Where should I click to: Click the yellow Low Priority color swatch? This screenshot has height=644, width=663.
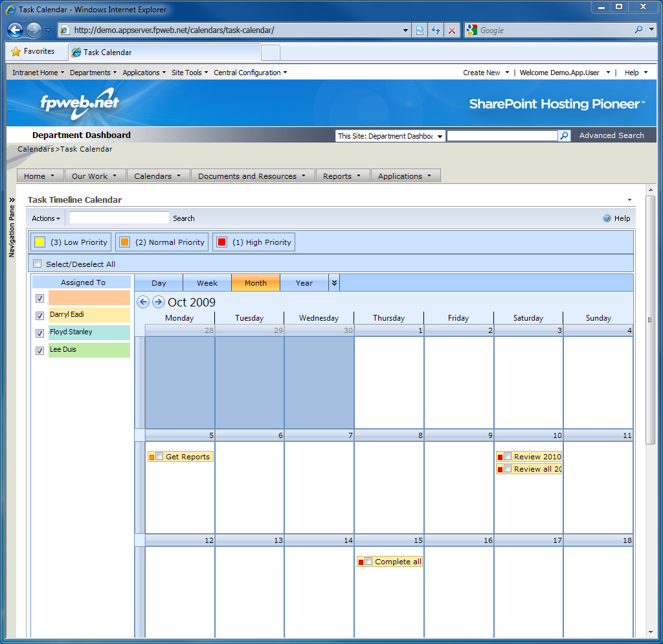pyautogui.click(x=40, y=242)
